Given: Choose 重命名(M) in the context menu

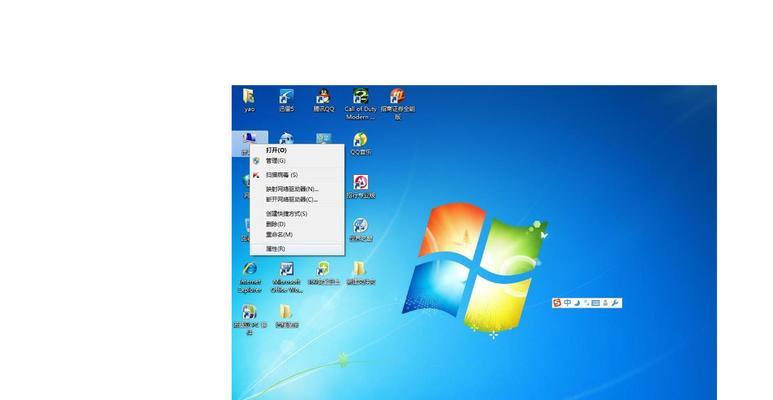Looking at the screenshot, I should tap(297, 234).
